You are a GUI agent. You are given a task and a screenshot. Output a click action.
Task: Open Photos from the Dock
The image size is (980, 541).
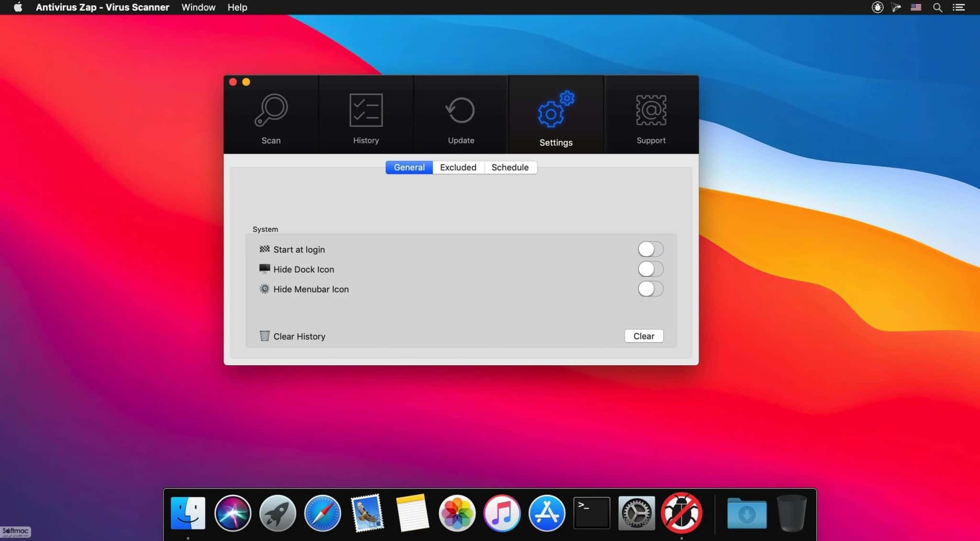457,513
